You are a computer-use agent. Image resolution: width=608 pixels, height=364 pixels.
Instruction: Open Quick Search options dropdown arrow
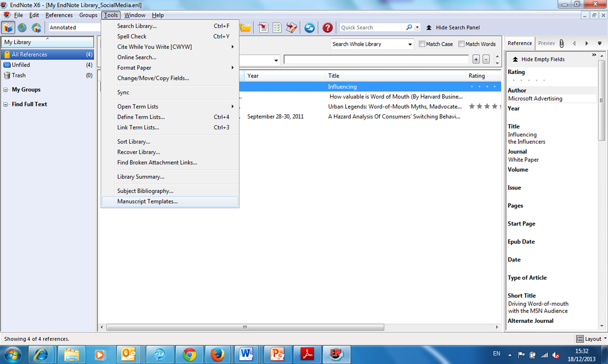coord(417,28)
